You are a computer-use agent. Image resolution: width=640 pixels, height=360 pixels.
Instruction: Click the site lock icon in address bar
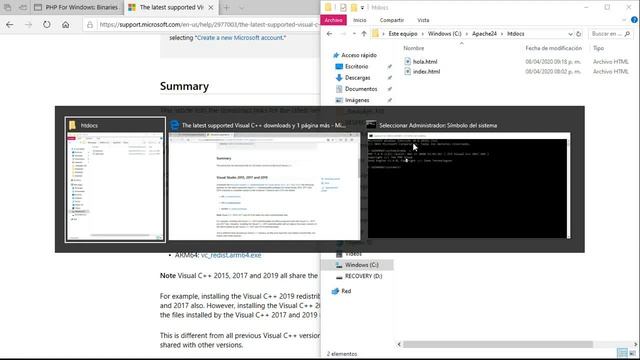(90, 24)
